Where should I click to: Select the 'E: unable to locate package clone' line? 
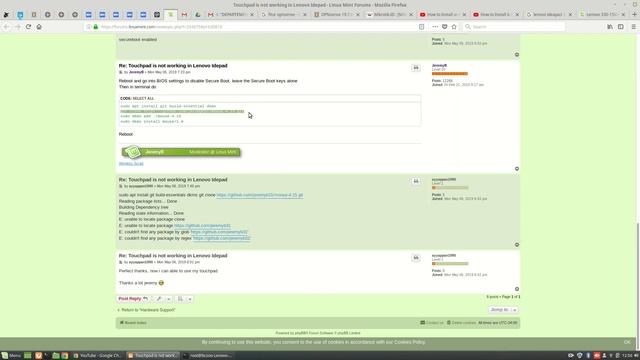click(x=152, y=219)
